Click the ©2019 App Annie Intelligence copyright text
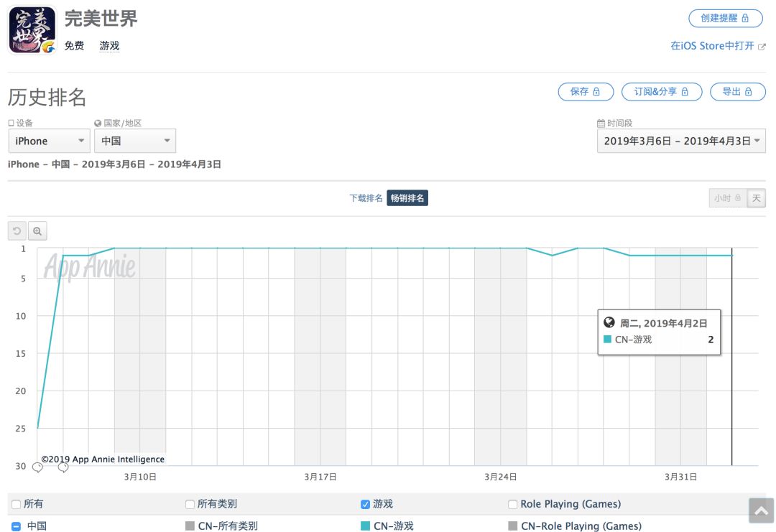Screen dimensions: 776x532 [x=103, y=459]
